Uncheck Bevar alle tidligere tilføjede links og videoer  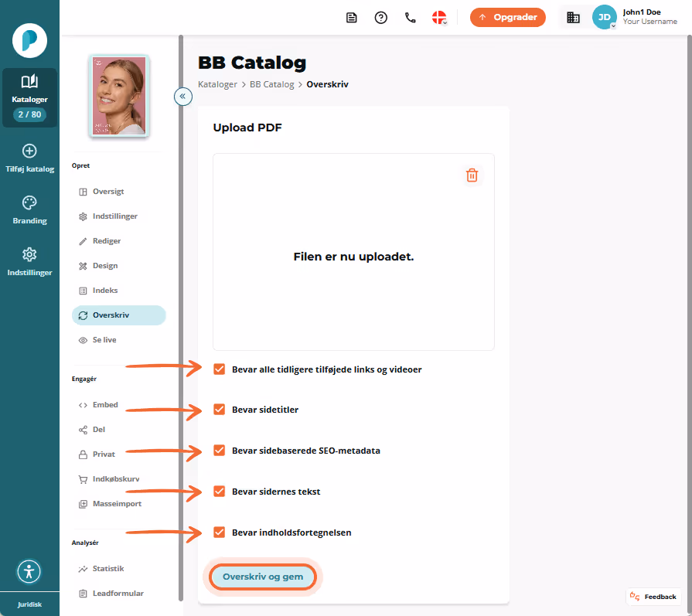pyautogui.click(x=220, y=369)
